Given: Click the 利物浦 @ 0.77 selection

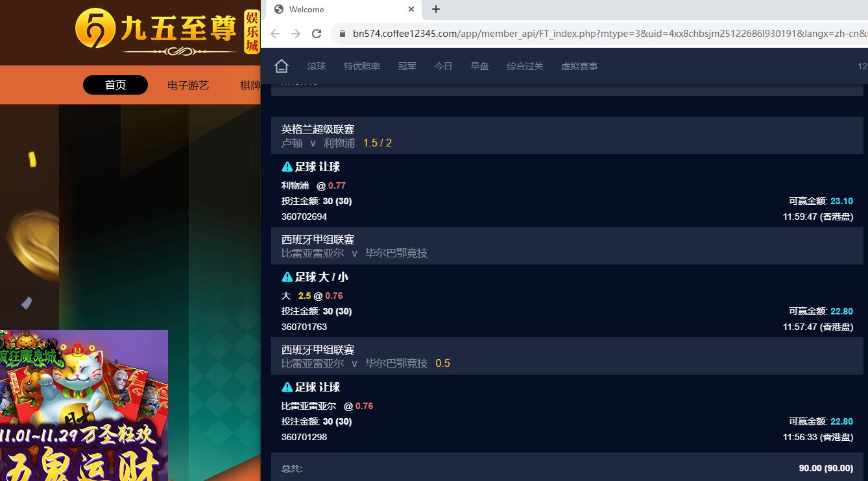Looking at the screenshot, I should pyautogui.click(x=313, y=185).
